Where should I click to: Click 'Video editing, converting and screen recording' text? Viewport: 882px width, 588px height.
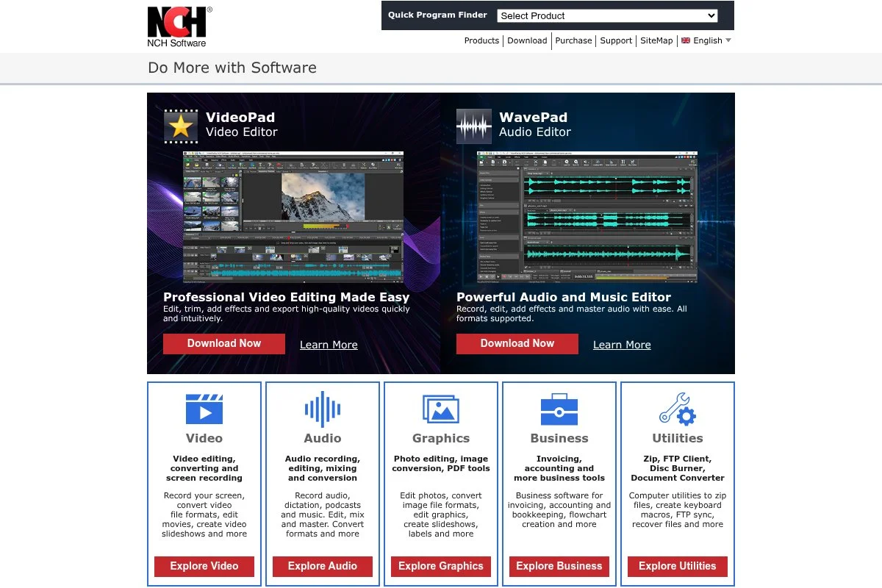tap(204, 468)
